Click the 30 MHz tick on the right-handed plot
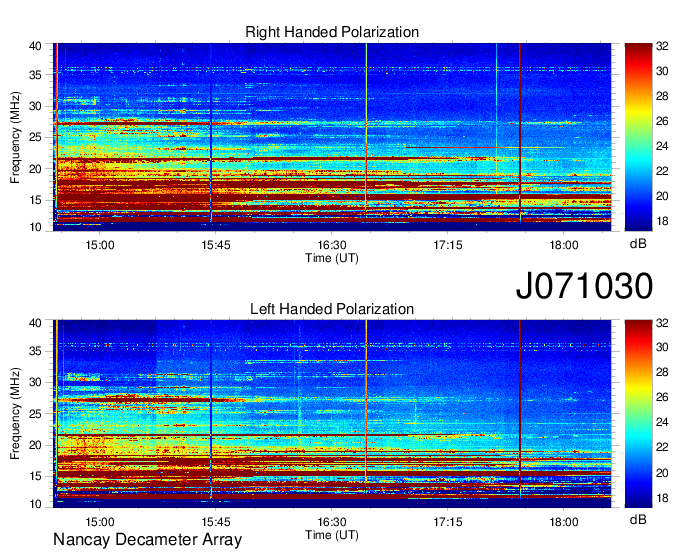Screen dimensions: 680x552 [35, 106]
